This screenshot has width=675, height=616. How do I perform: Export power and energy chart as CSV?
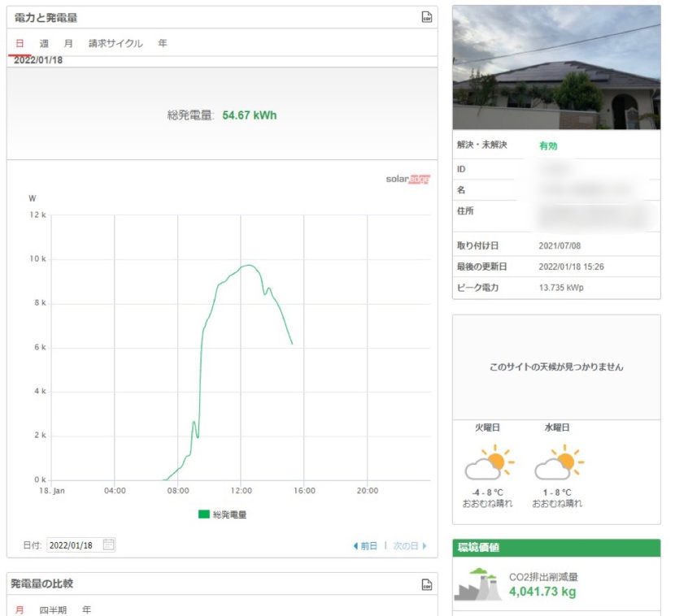pyautogui.click(x=426, y=17)
